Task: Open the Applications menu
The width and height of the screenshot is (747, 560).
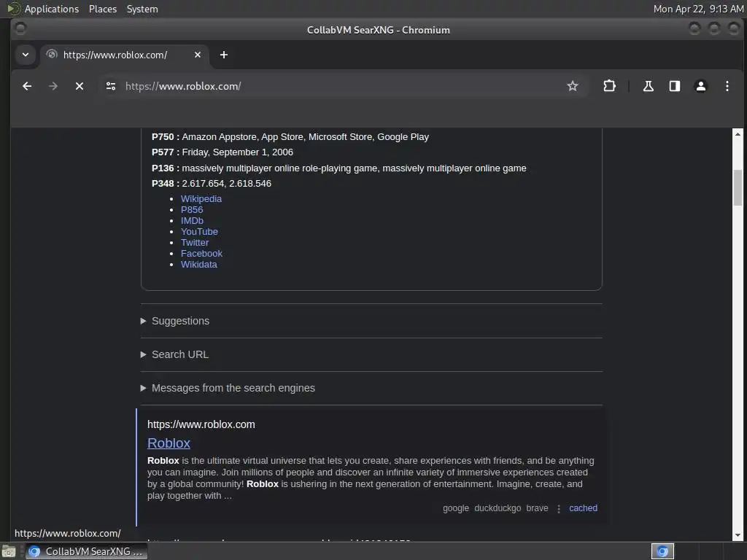Action: (52, 9)
